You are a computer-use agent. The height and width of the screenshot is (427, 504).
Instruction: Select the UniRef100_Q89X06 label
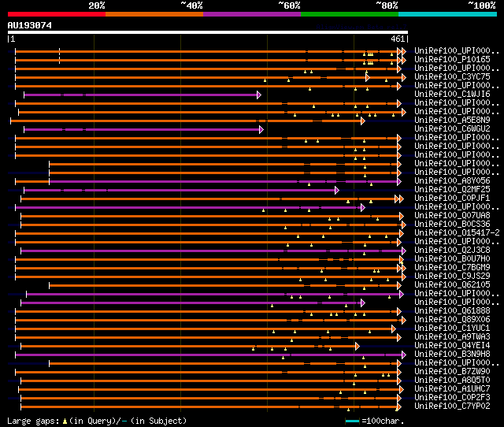(452, 320)
